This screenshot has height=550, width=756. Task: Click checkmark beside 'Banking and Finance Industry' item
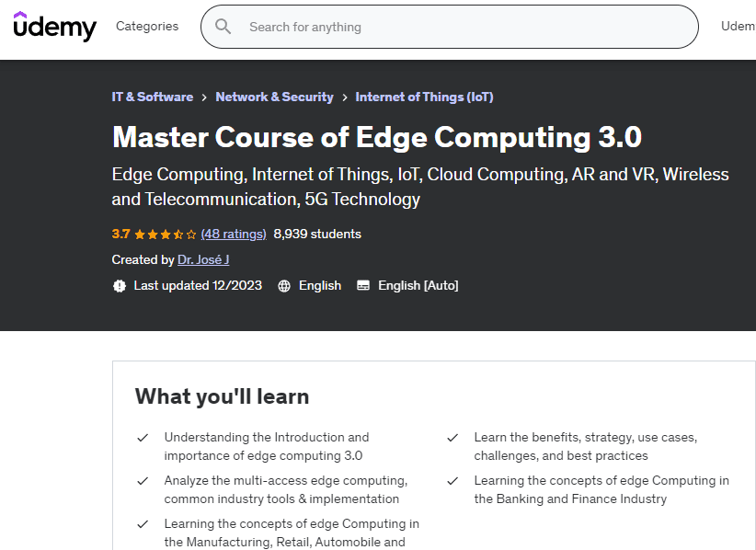[x=452, y=481]
